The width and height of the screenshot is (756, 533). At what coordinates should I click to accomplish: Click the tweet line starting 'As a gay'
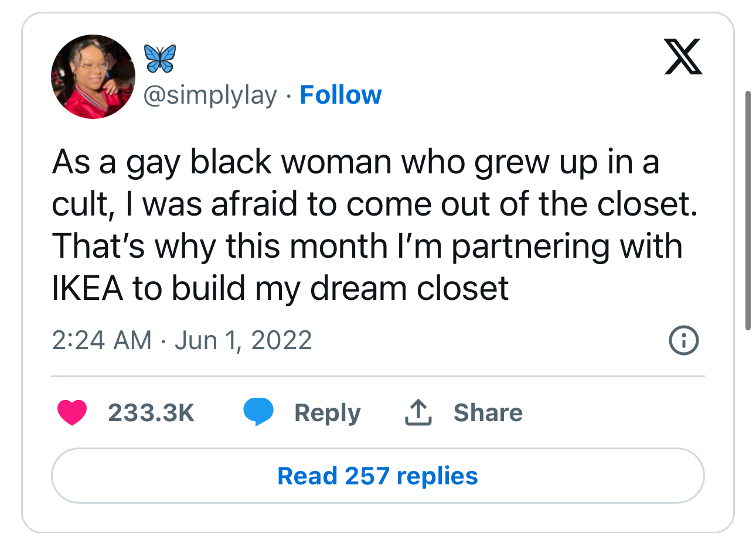[356, 162]
